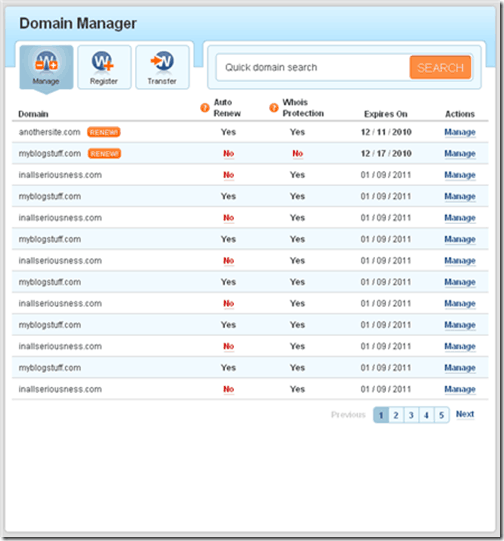The image size is (504, 541).
Task: Click the Whois Protection column header text
Action: (x=303, y=108)
